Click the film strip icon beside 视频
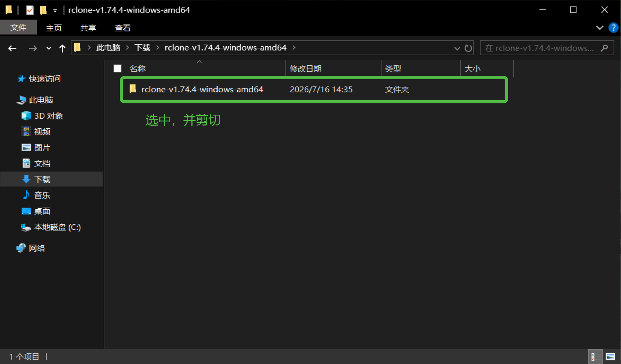 [26, 132]
